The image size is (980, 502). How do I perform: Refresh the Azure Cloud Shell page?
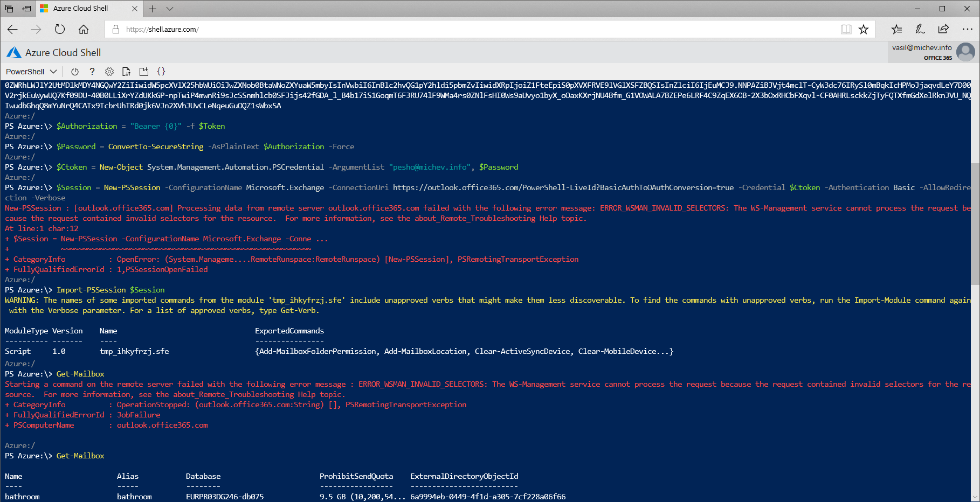tap(60, 29)
